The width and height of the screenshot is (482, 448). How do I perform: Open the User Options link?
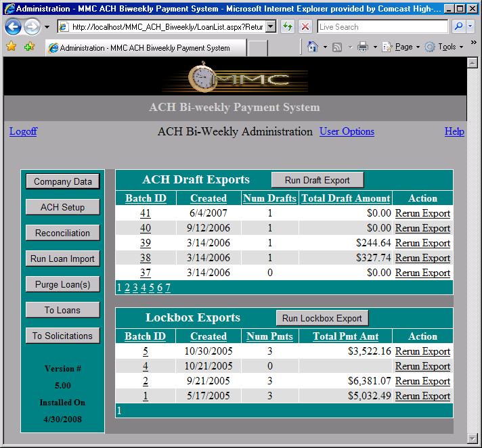347,131
